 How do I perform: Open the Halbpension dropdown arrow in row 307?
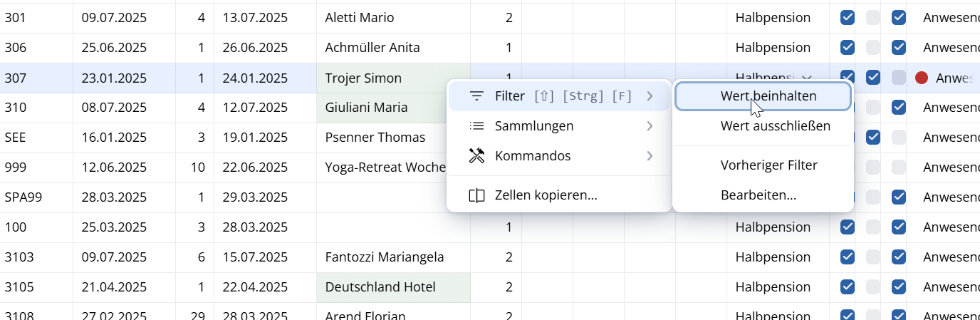pos(807,78)
